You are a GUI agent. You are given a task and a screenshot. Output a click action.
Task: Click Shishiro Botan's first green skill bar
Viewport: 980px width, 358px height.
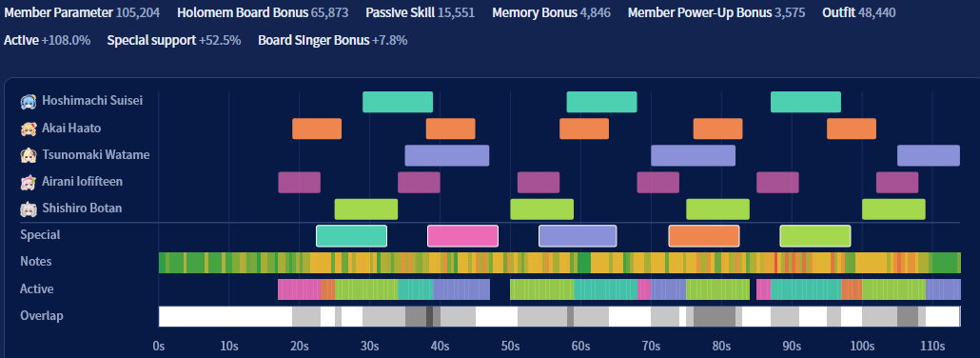366,209
